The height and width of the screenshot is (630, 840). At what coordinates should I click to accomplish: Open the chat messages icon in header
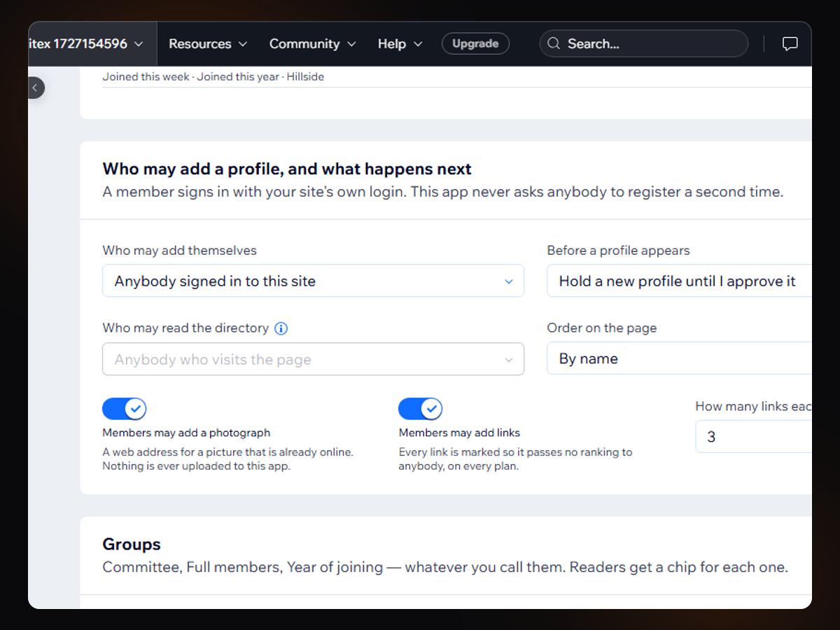pyautogui.click(x=790, y=44)
